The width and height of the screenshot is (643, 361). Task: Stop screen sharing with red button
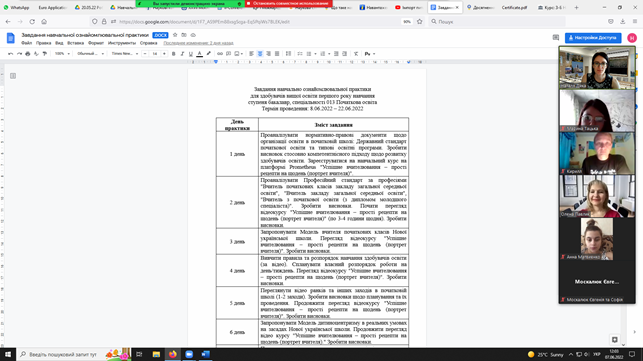[x=289, y=3]
